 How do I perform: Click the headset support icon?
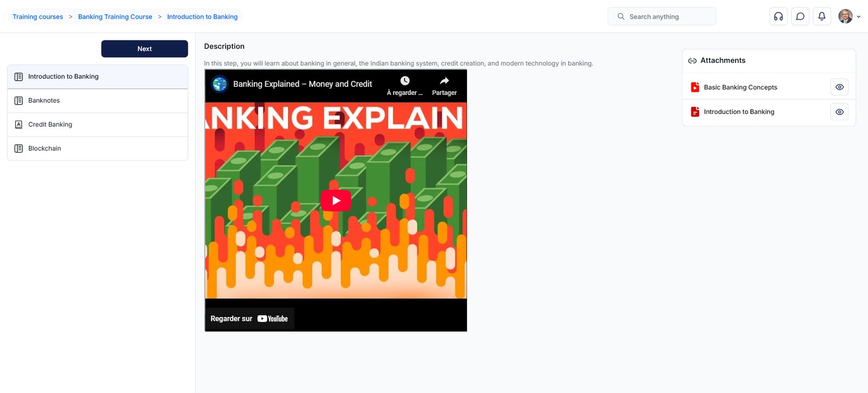click(778, 16)
